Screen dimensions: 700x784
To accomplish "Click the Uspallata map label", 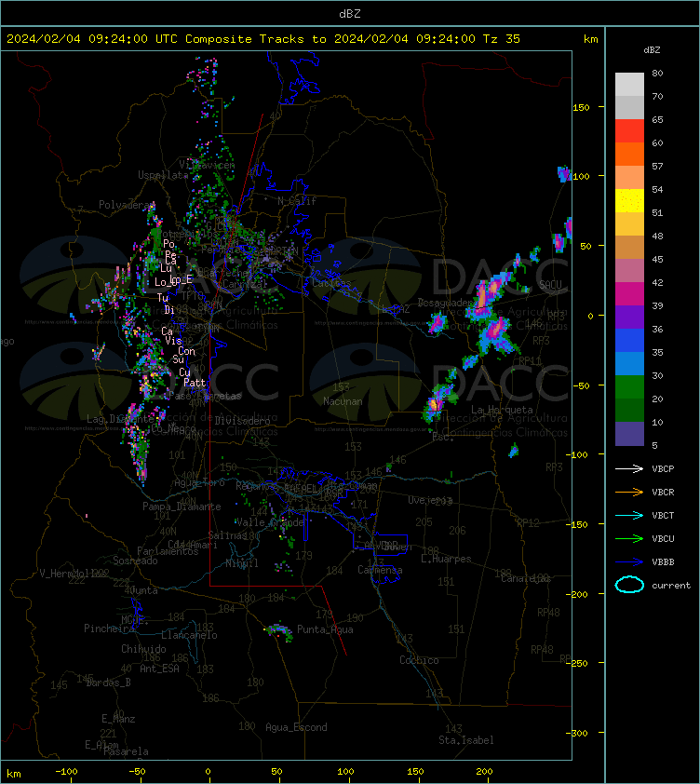I will click(x=163, y=175).
